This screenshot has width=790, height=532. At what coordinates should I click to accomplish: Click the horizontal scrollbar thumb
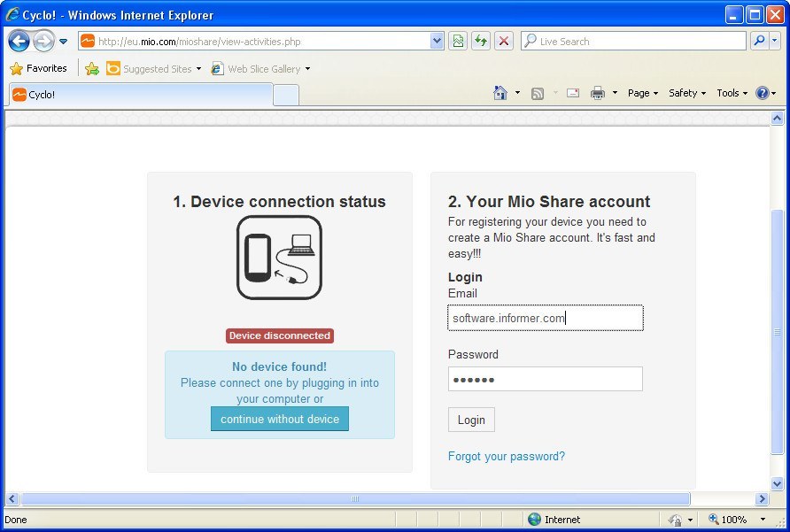(354, 499)
